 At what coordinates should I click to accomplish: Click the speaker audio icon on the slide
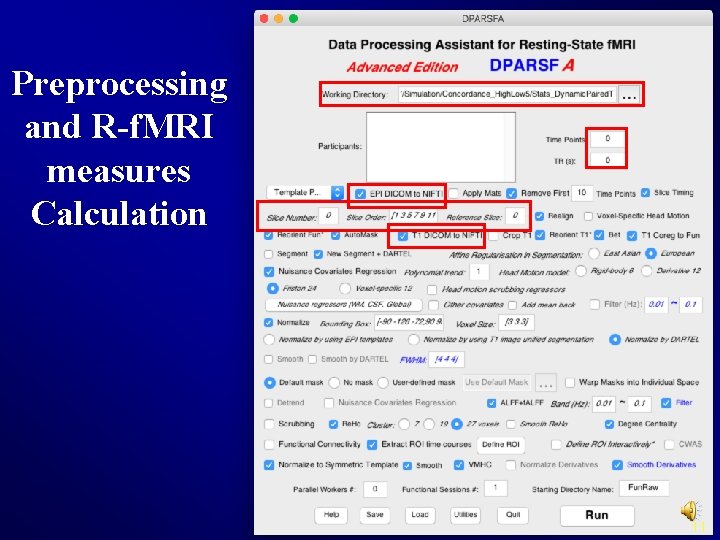691,510
